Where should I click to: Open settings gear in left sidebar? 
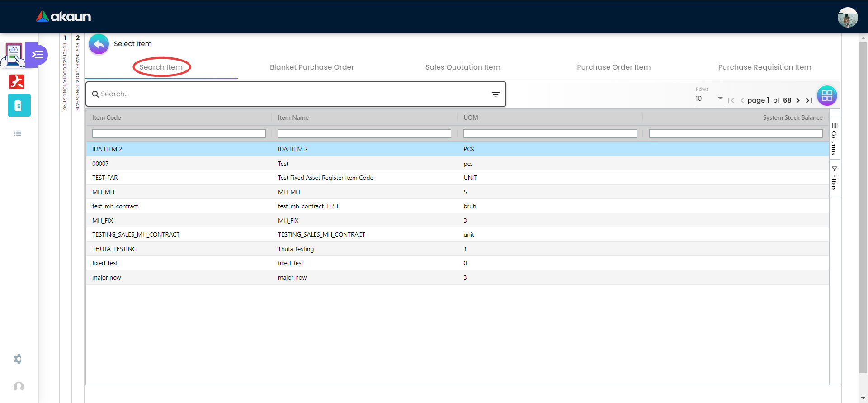pos(18,359)
